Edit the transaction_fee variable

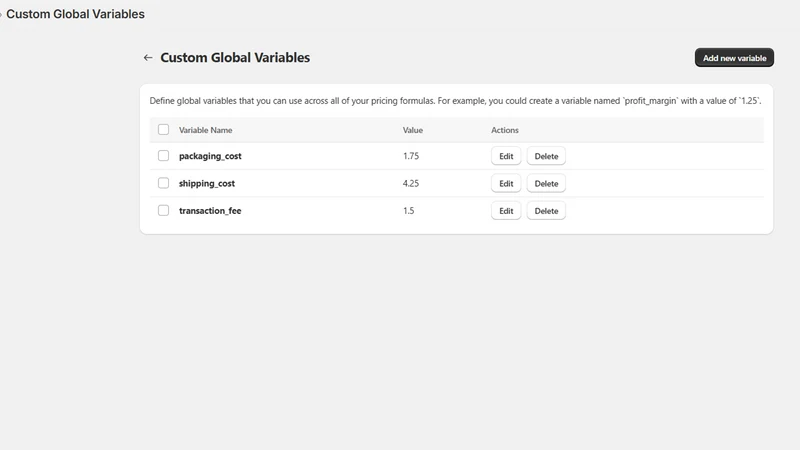[506, 211]
